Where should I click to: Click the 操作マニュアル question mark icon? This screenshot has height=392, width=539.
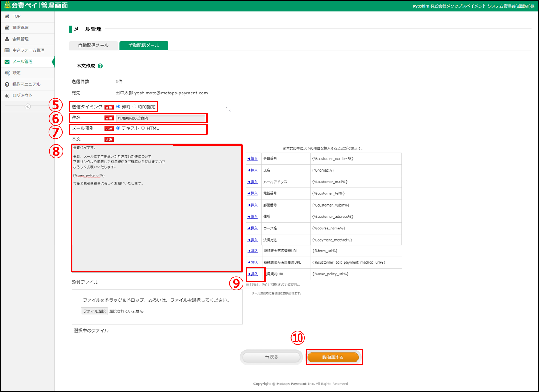click(7, 84)
